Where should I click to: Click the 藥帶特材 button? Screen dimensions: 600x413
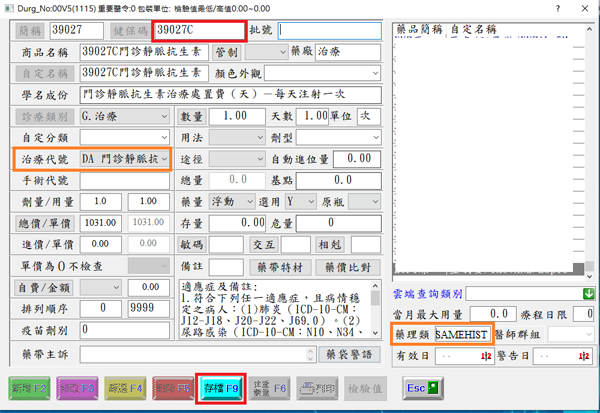(x=276, y=267)
